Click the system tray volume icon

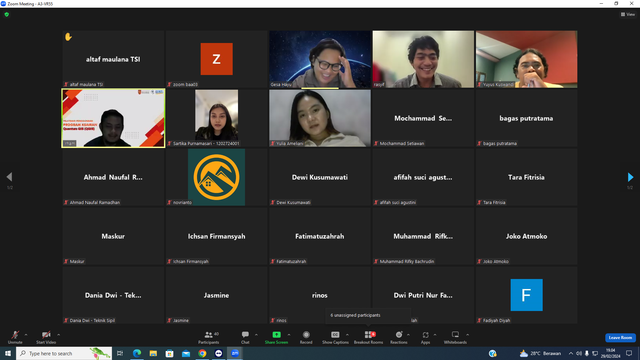[x=579, y=353]
